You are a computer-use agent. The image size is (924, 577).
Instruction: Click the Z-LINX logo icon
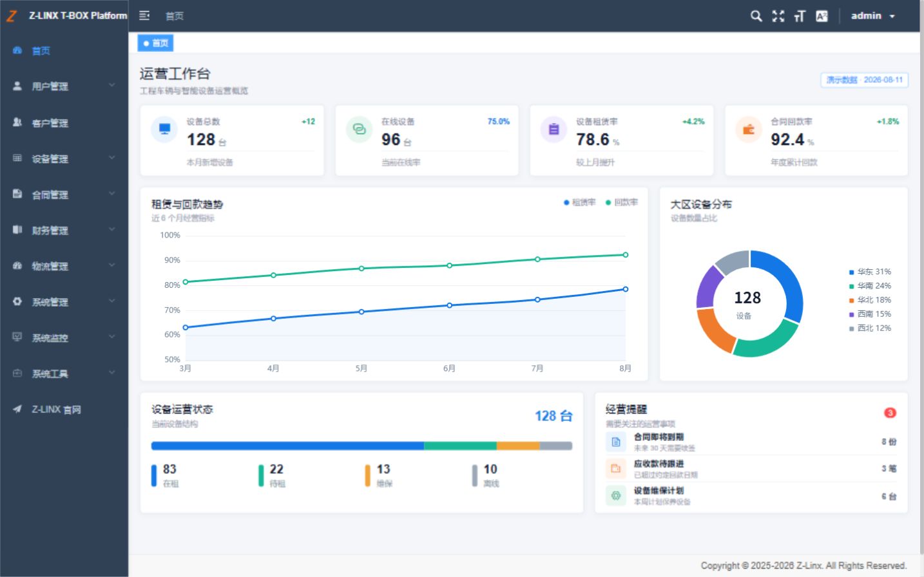tap(12, 15)
